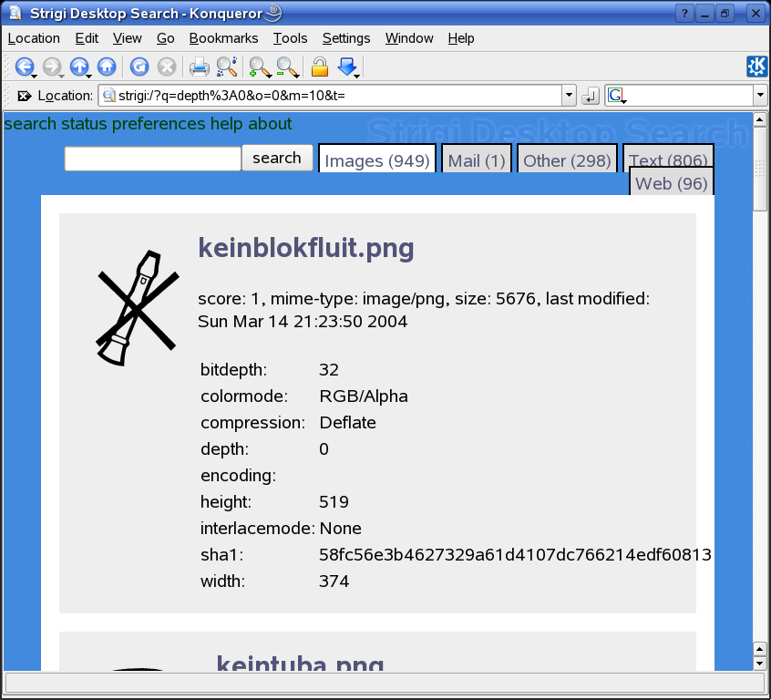The height and width of the screenshot is (700, 771).
Task: Click the location URL text field
Action: (331, 96)
